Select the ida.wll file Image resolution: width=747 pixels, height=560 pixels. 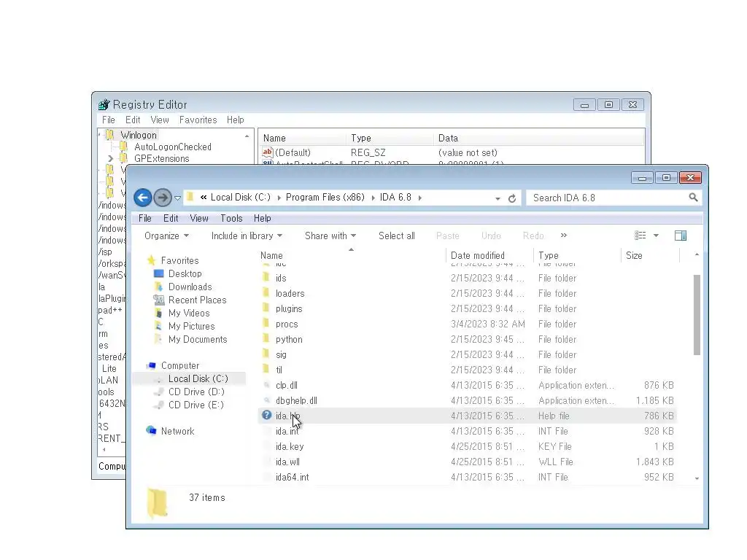click(287, 462)
